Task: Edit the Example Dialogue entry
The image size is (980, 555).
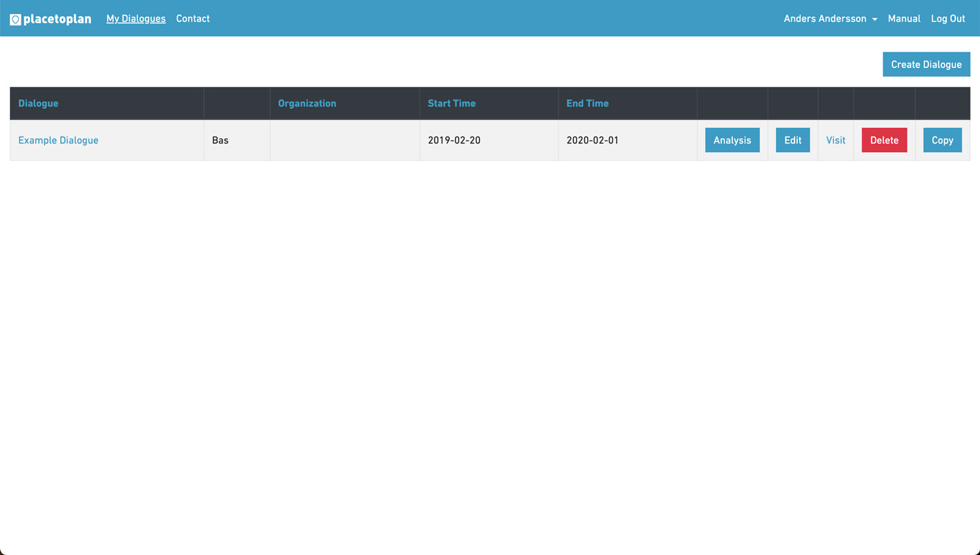Action: pyautogui.click(x=792, y=140)
